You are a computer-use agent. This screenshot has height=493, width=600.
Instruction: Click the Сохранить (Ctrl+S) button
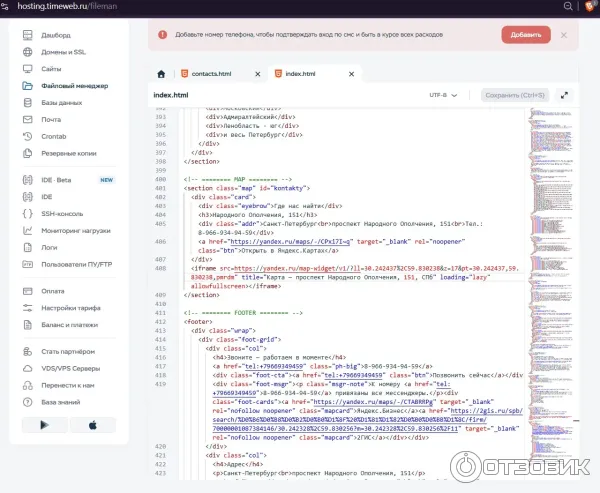point(515,95)
